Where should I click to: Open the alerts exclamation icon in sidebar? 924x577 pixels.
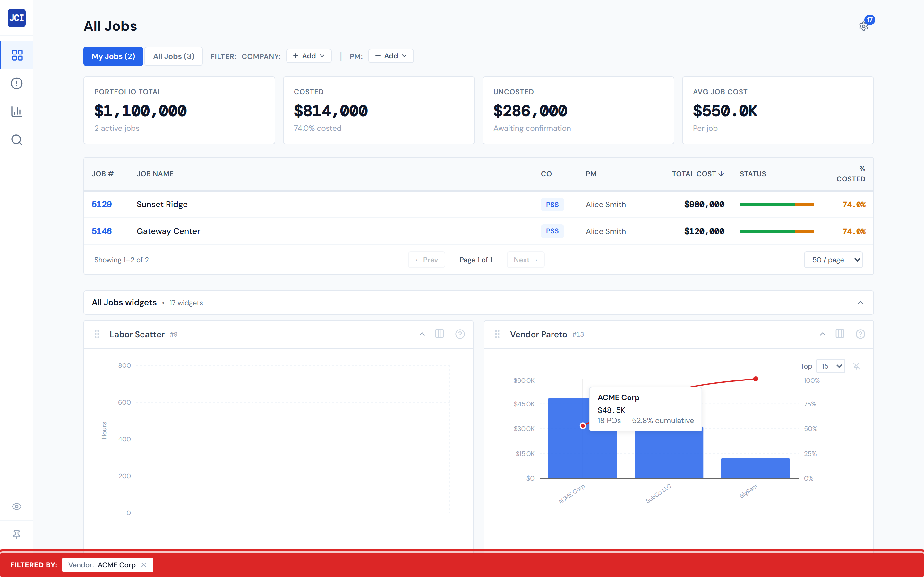pos(17,83)
